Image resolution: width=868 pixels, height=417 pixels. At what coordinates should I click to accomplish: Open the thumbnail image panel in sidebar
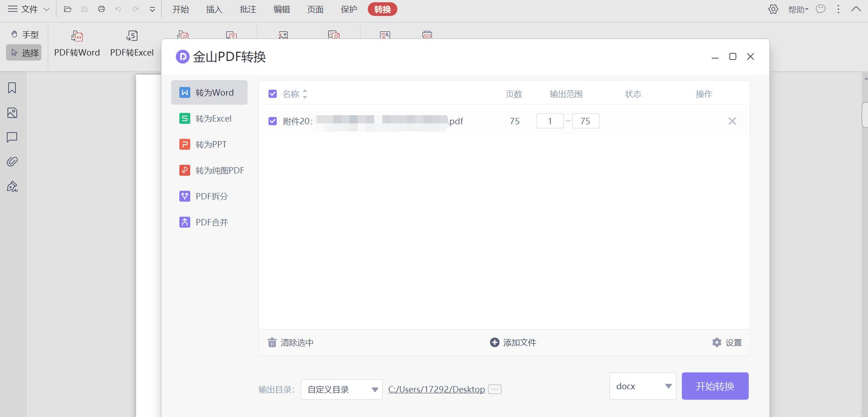(x=12, y=113)
